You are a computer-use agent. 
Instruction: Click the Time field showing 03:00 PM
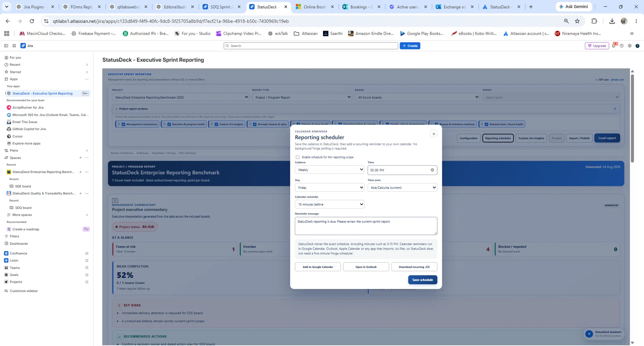point(402,170)
